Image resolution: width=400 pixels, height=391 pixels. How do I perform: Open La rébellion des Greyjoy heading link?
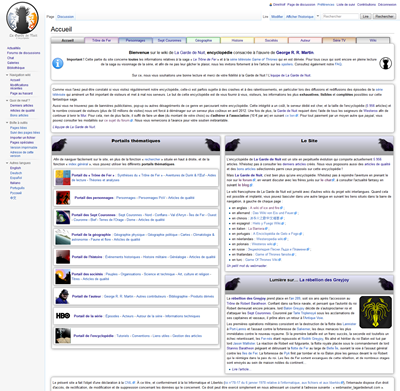coord(324,280)
